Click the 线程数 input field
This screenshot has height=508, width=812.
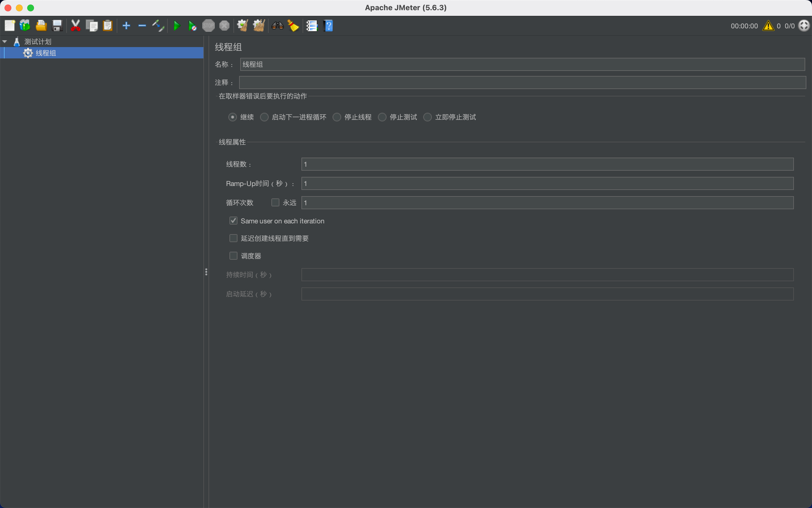pyautogui.click(x=547, y=164)
